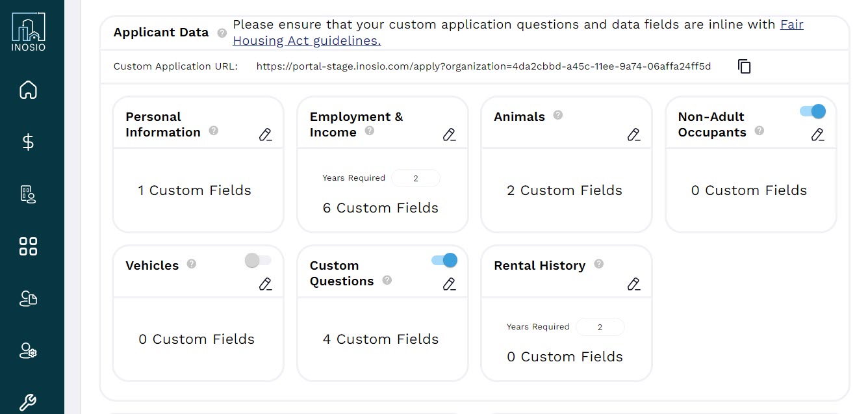The height and width of the screenshot is (414, 868).
Task: Show help tooltip for Vehicles
Action: click(192, 264)
